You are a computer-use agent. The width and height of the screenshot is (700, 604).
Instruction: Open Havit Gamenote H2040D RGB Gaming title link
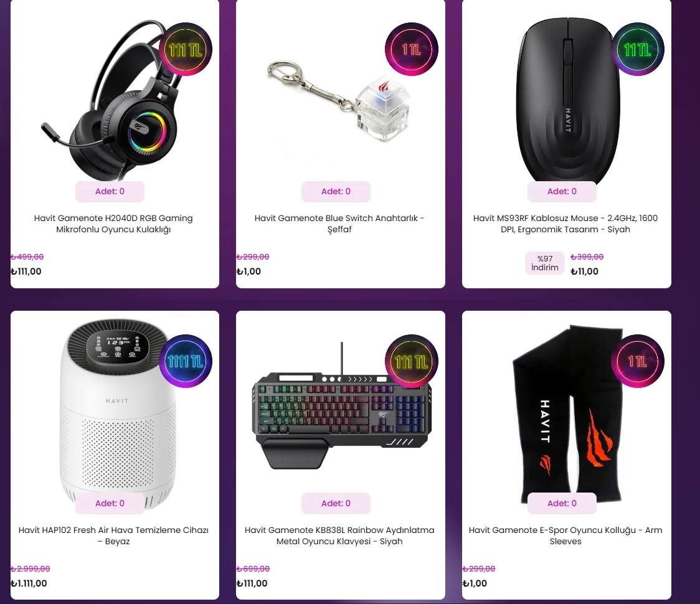113,224
